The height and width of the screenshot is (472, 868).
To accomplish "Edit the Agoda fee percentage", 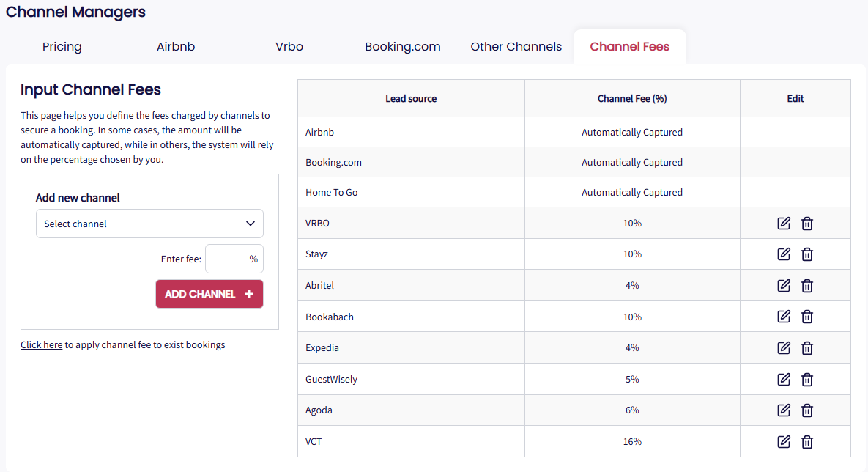I will click(x=784, y=410).
